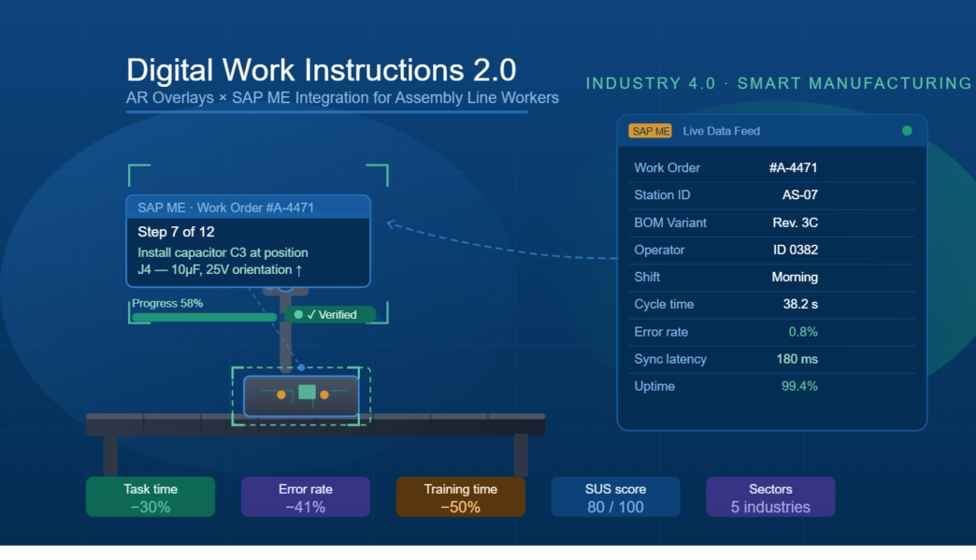Click the right orange dot on the board

pos(324,395)
